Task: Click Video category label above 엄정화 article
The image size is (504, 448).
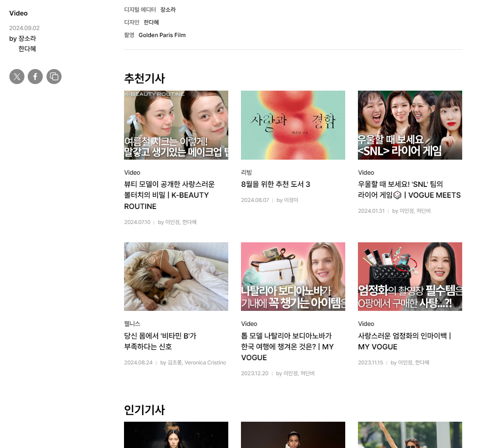Action: (x=366, y=324)
